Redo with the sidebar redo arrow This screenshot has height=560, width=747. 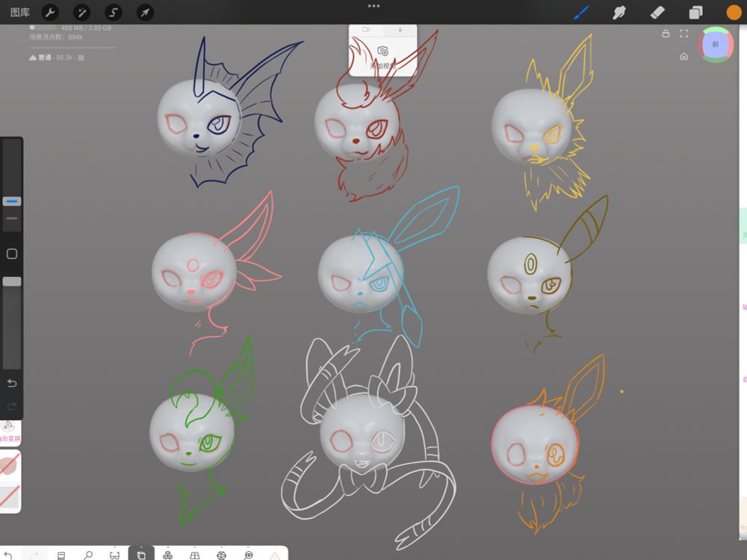click(x=12, y=406)
